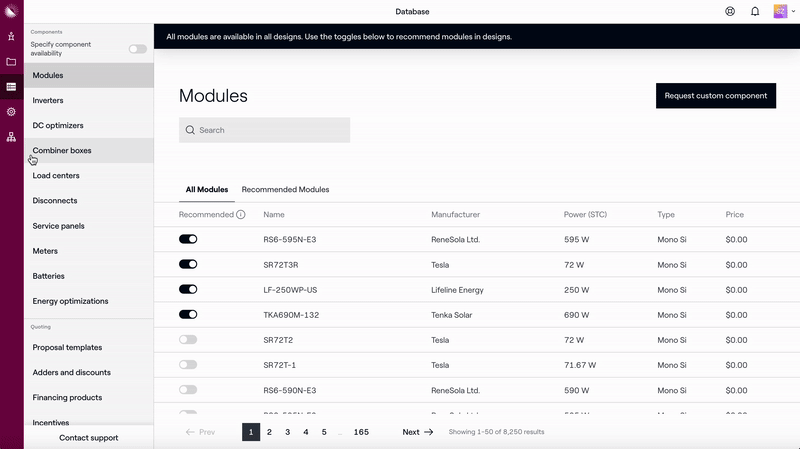The width and height of the screenshot is (800, 449).
Task: Toggle Specify component availability switch
Action: pyautogui.click(x=137, y=49)
